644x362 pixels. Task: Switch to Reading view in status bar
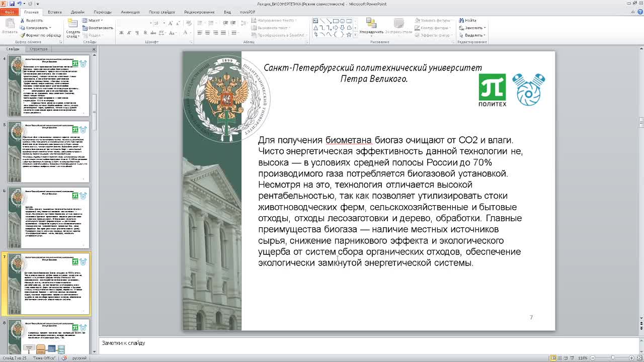point(566,358)
